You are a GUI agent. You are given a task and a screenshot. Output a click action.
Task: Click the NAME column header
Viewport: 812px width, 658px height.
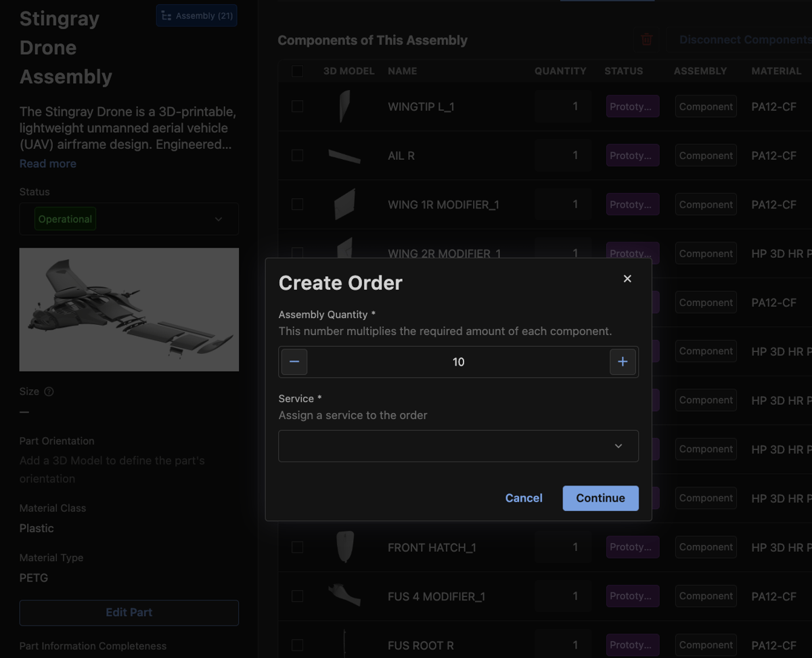(x=403, y=71)
